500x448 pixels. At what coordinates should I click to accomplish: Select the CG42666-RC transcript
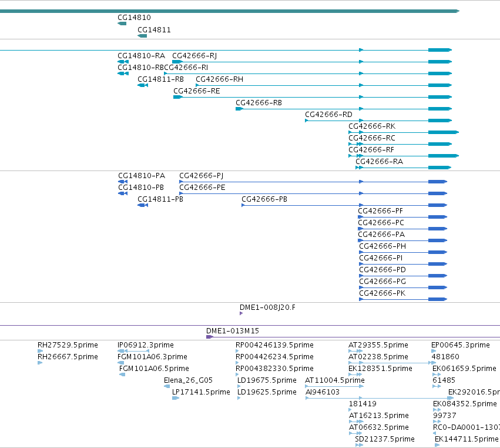pos(372,139)
